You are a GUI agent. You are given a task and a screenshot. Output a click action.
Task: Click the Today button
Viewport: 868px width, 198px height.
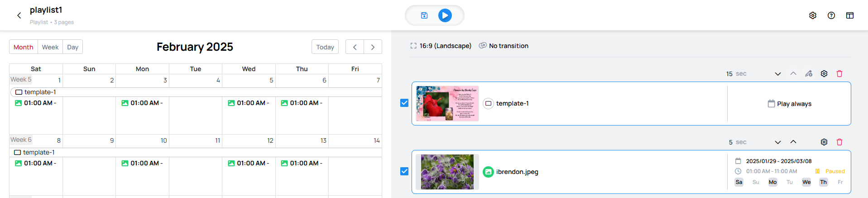click(x=325, y=47)
